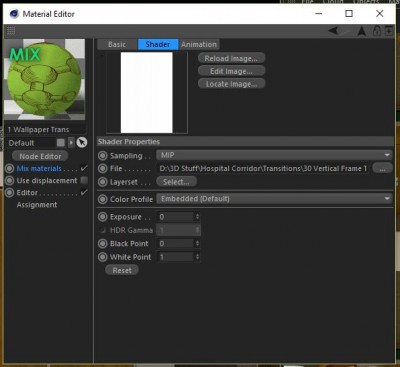Minimize the Material Editor window
Screen dimensions: 400x367
pyautogui.click(x=319, y=13)
